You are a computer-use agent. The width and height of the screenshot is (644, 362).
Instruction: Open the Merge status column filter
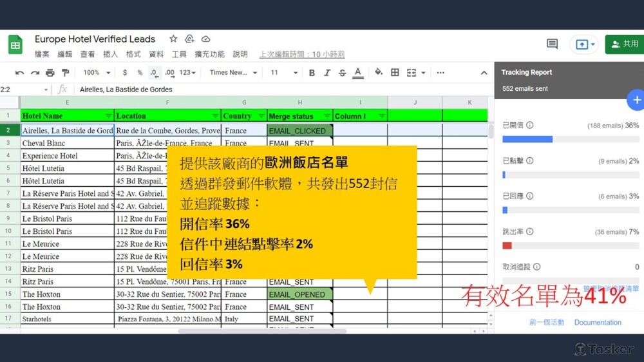coord(327,116)
